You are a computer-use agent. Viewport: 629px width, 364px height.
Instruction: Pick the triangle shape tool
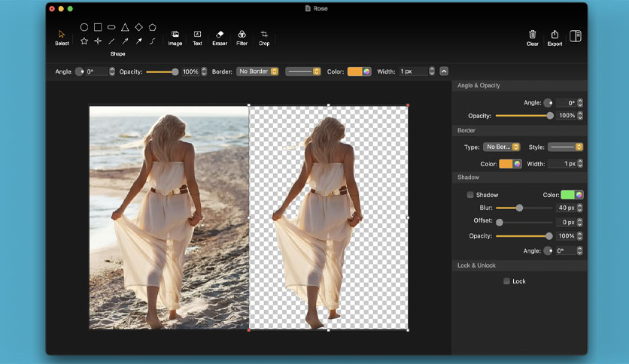125,27
